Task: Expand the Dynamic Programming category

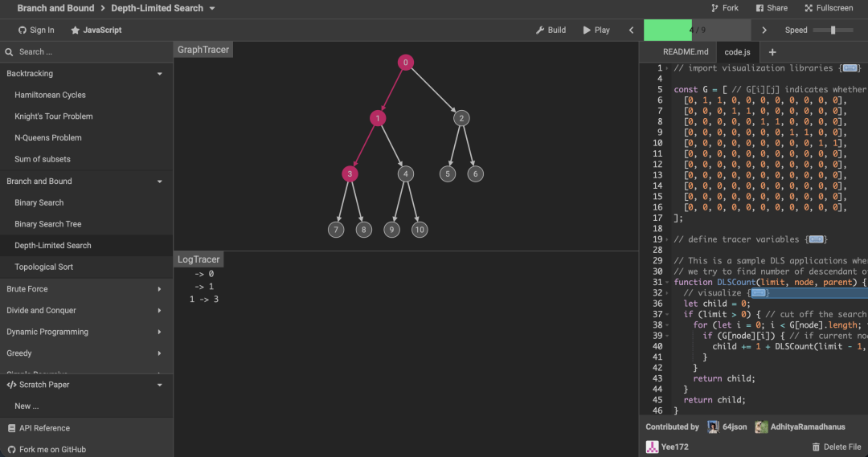Action: 159,332
